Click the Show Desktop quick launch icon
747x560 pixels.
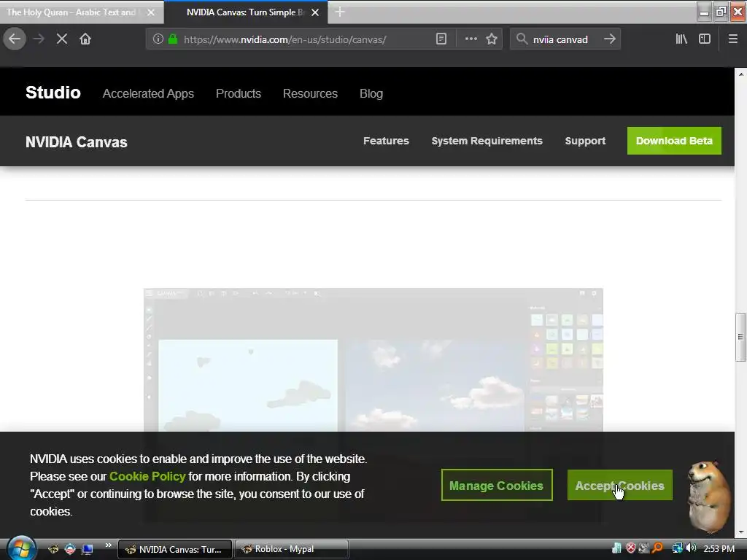click(87, 549)
